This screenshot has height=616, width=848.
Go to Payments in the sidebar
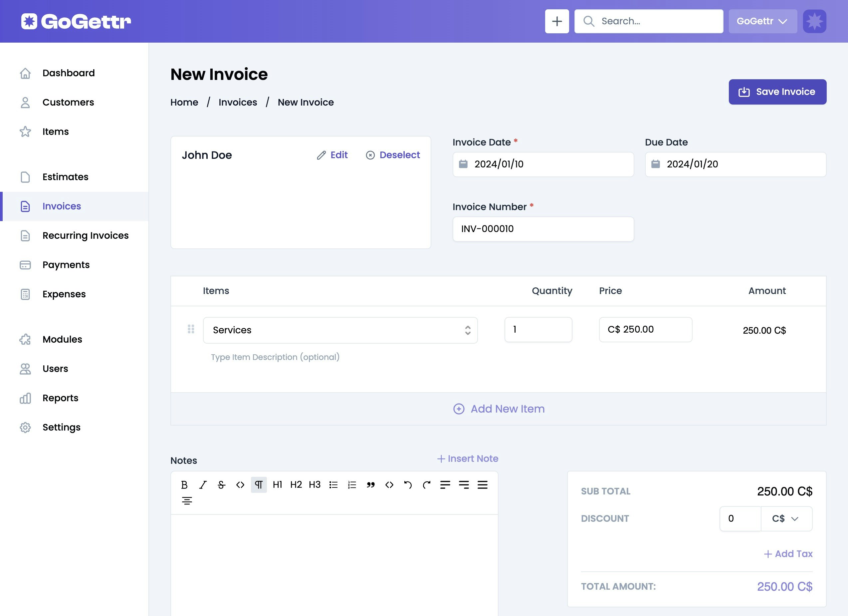[x=66, y=265]
